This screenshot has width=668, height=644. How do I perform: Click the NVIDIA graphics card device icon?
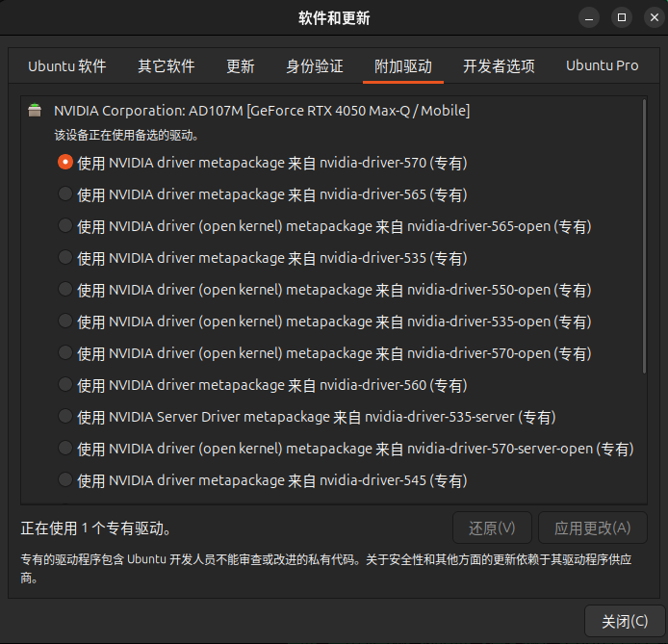[x=35, y=111]
